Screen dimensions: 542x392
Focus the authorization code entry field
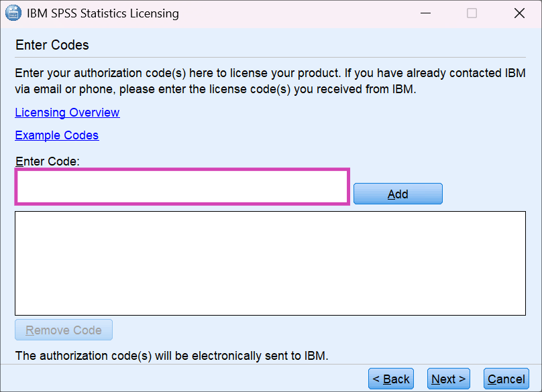pos(181,186)
